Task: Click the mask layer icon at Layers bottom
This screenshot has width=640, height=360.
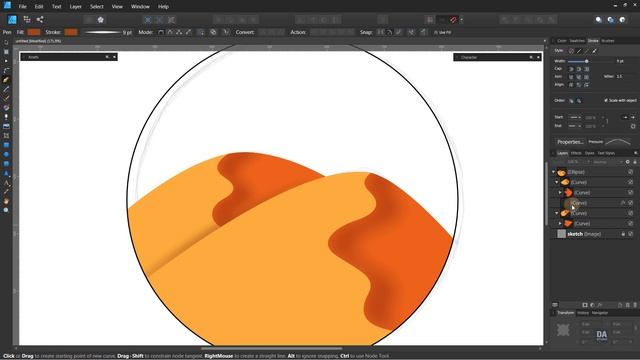Action: pos(585,305)
